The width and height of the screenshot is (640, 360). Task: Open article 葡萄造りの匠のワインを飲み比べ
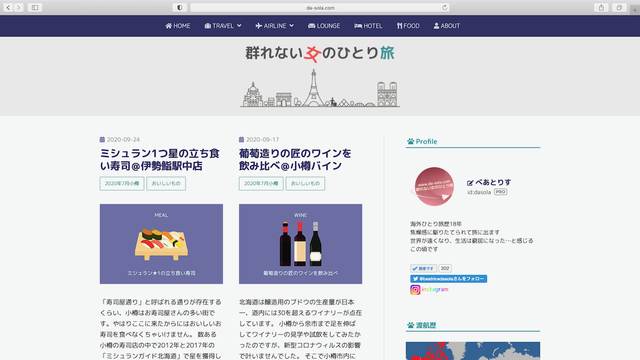pos(295,160)
